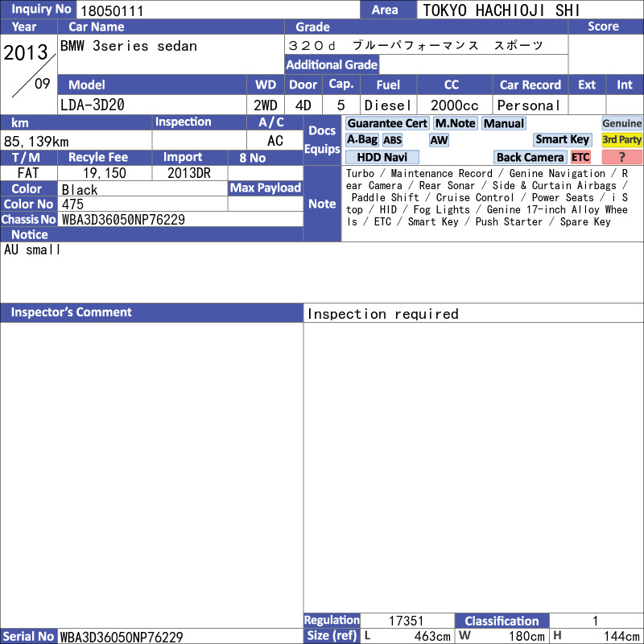Click the Back Camera badge
The height and width of the screenshot is (644, 644).
530,157
